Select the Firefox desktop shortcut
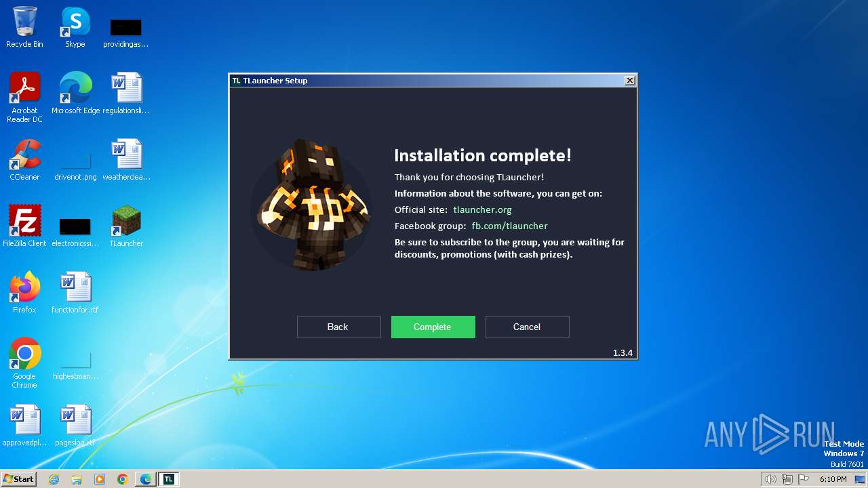 pos(24,293)
